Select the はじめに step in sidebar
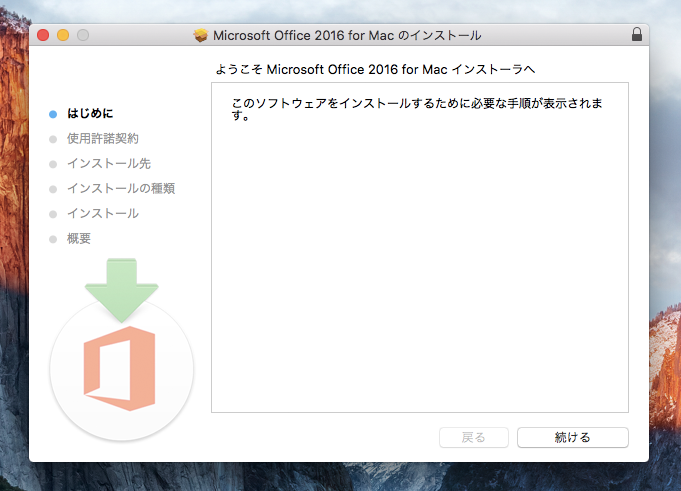The height and width of the screenshot is (491, 681). 90,114
